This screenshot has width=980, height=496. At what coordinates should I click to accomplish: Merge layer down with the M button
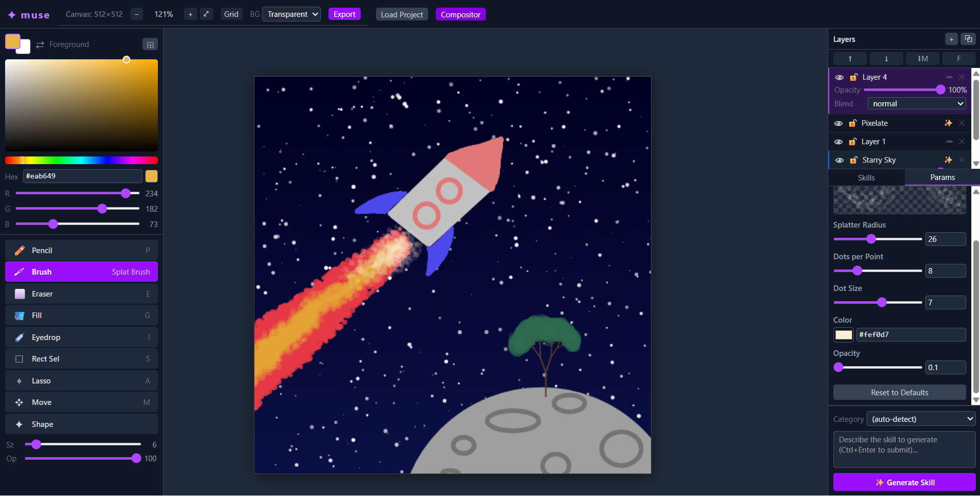point(923,59)
